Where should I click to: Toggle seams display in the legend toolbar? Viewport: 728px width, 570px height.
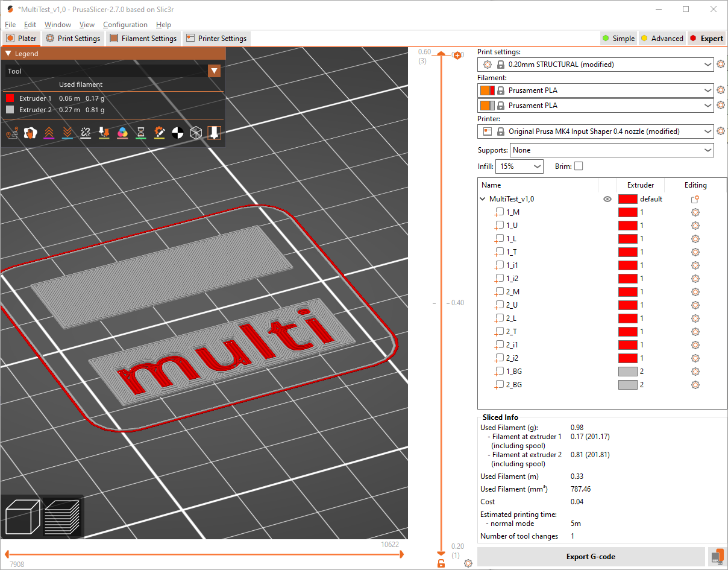pyautogui.click(x=86, y=132)
